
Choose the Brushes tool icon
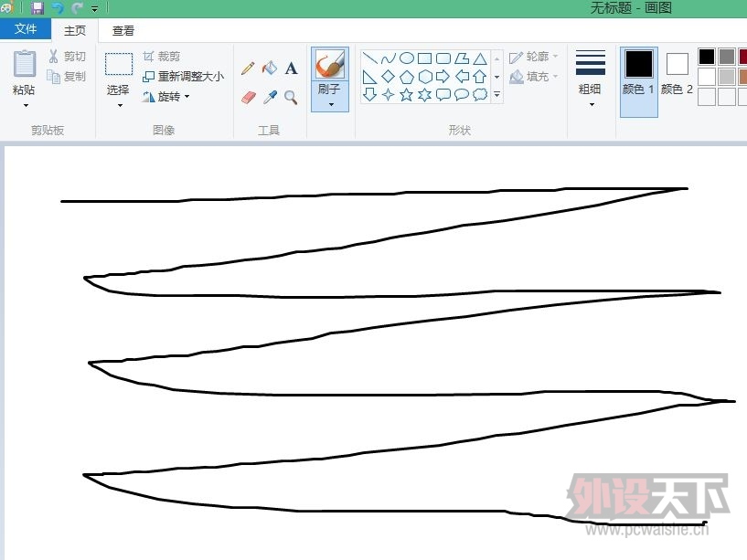point(330,65)
